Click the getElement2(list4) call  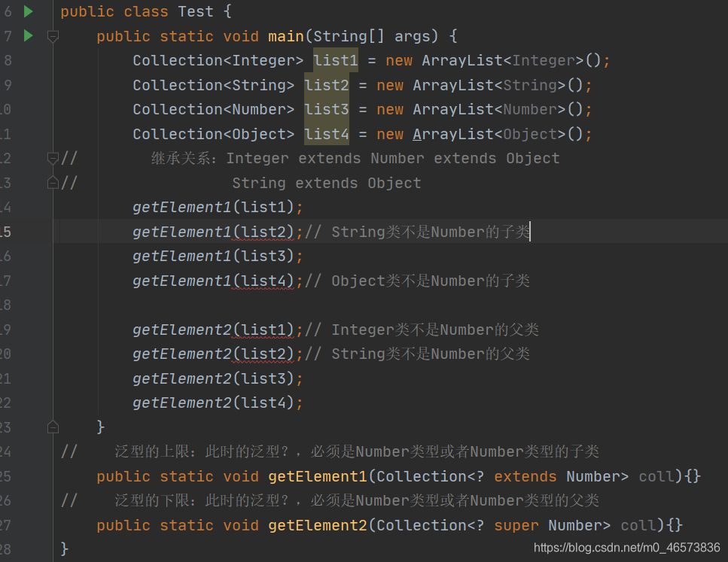(218, 403)
